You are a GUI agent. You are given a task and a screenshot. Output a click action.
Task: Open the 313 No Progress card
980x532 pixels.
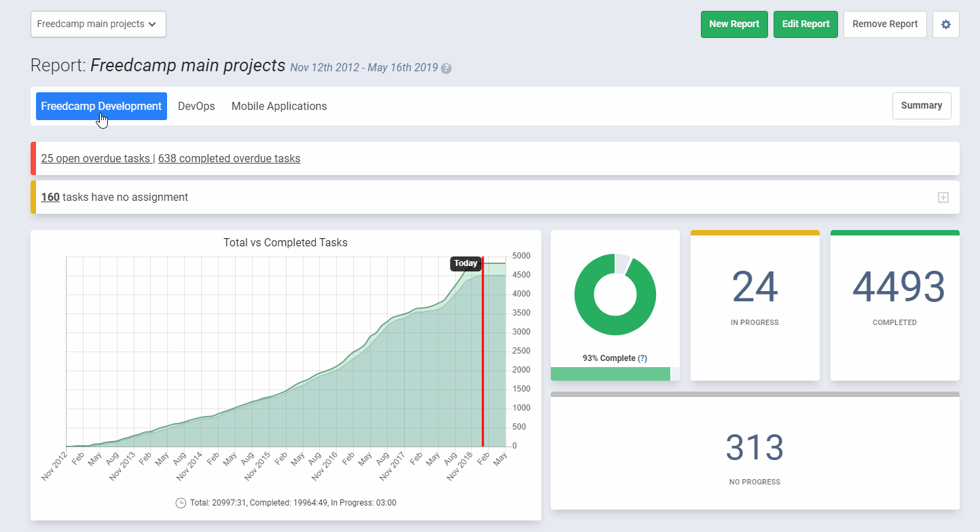755,451
